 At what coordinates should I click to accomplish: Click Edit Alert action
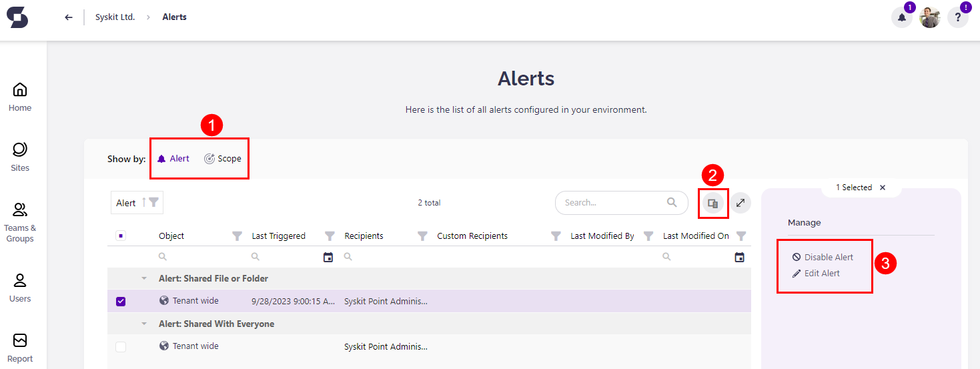coord(816,273)
